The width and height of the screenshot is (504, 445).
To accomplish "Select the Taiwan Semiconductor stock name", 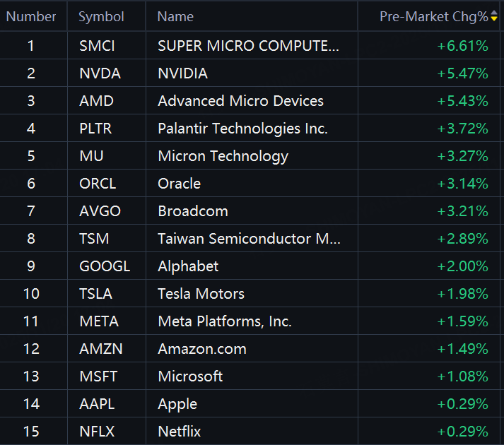I will (x=249, y=239).
